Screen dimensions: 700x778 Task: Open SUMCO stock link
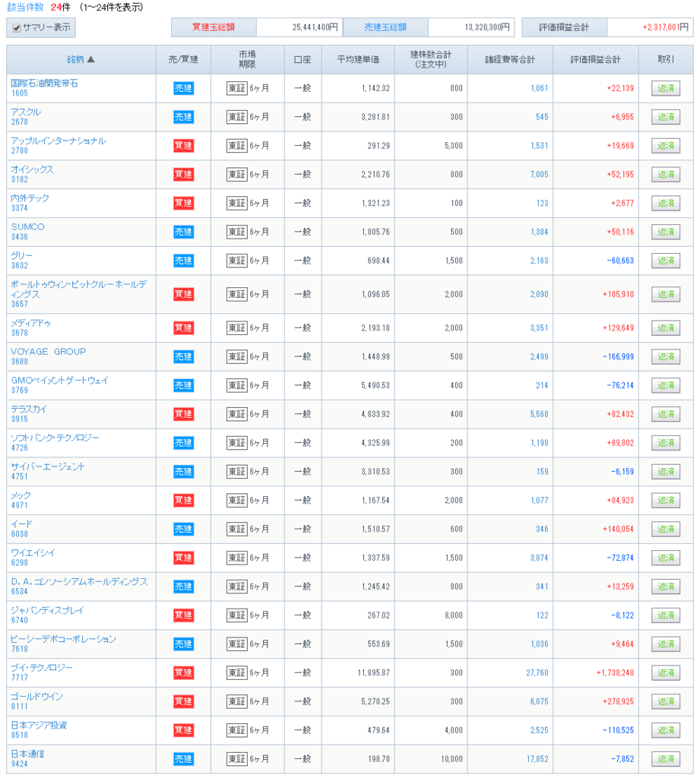click(x=28, y=226)
